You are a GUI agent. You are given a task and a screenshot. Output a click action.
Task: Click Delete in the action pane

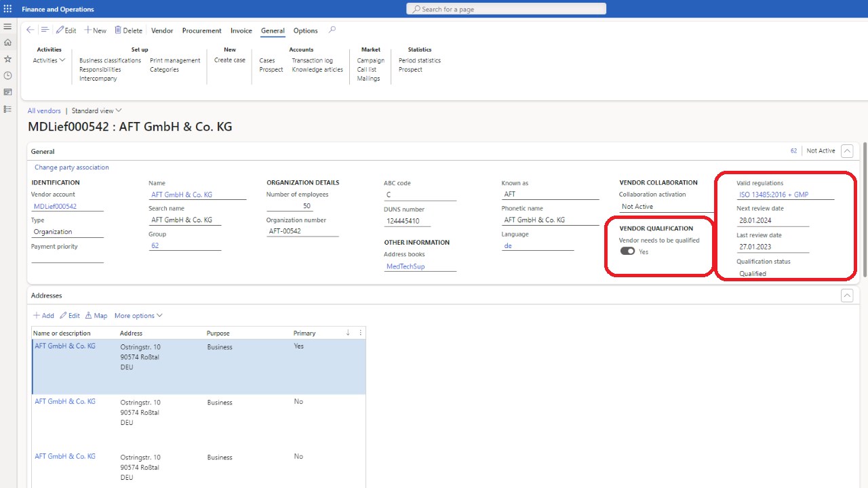point(128,30)
